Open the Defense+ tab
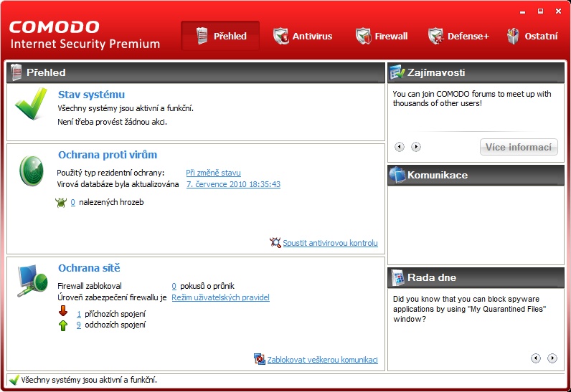571x392 pixels. click(459, 36)
